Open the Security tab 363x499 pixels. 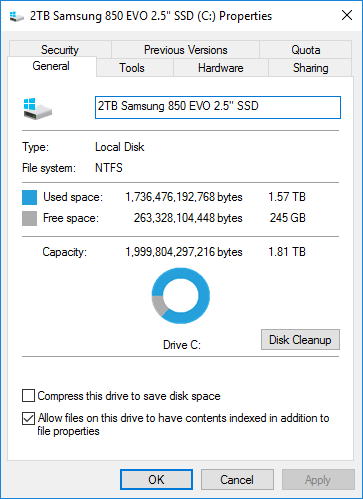click(x=60, y=50)
